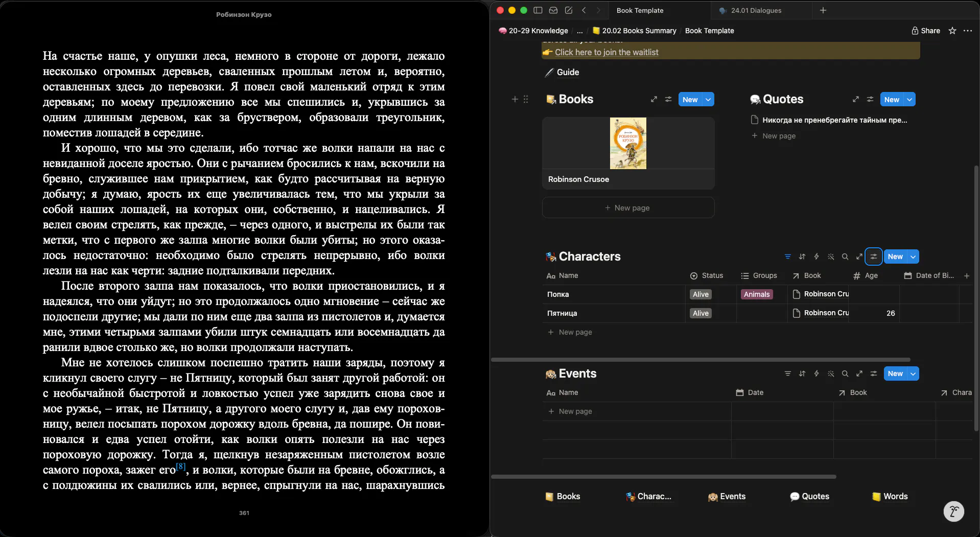Favorite this page with the star
Screen dimensions: 980x537
(x=952, y=31)
